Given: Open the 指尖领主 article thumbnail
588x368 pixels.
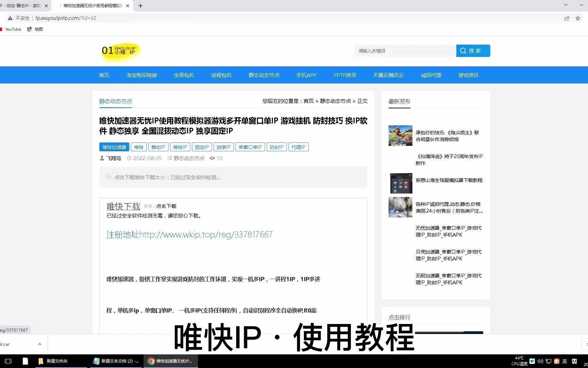Looking at the screenshot, I should click(x=400, y=136).
